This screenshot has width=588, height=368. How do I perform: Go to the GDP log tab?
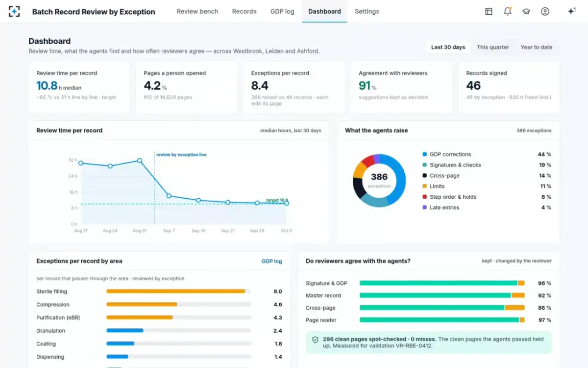[282, 11]
